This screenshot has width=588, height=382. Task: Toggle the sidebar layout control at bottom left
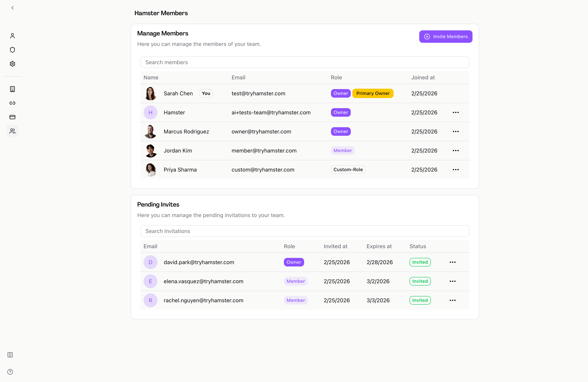[10, 355]
